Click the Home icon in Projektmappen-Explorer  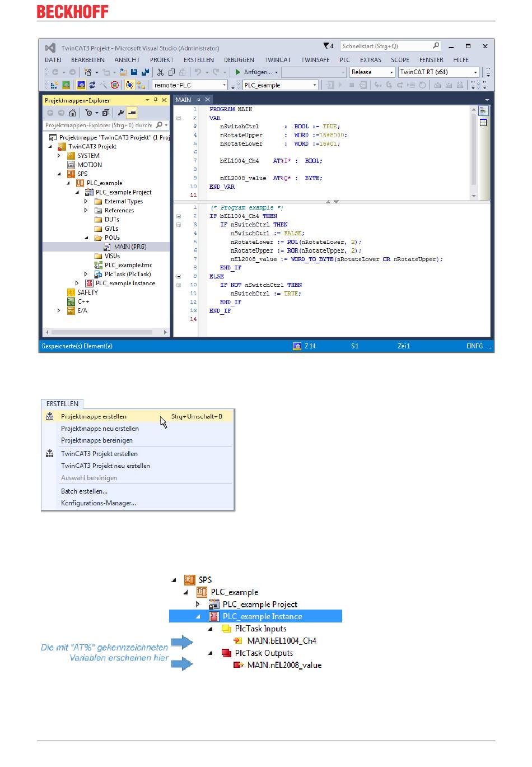point(72,113)
